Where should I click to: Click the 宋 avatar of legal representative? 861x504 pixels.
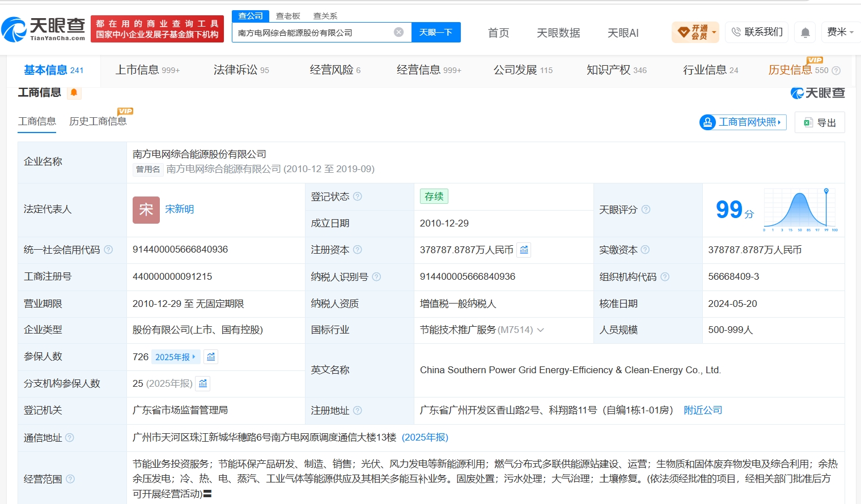pos(146,210)
